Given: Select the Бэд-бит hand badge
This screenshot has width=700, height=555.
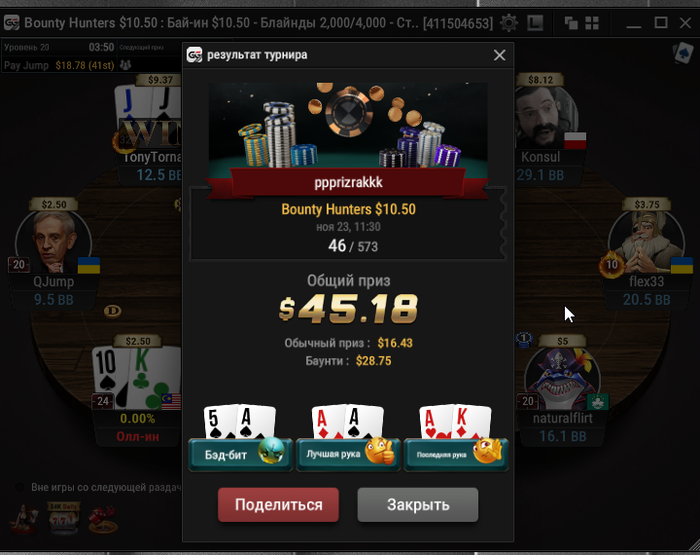Looking at the screenshot, I should 240,455.
